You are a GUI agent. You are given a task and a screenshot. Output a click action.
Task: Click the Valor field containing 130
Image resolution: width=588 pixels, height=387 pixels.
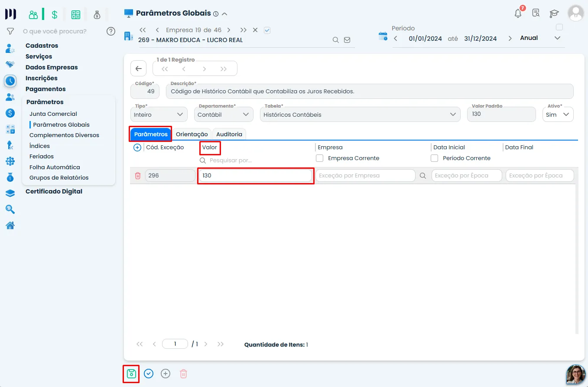[255, 176]
